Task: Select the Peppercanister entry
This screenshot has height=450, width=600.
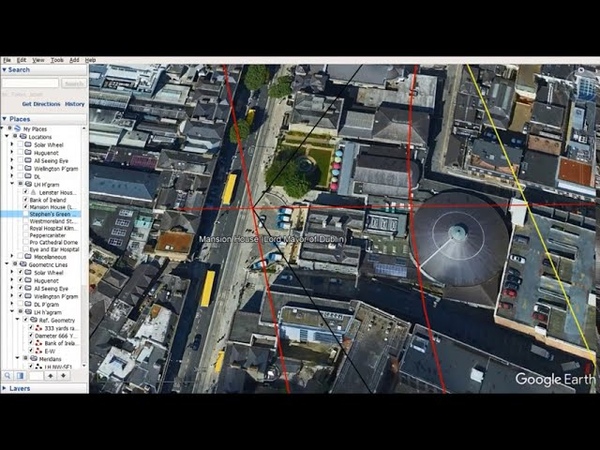Action: (x=47, y=235)
